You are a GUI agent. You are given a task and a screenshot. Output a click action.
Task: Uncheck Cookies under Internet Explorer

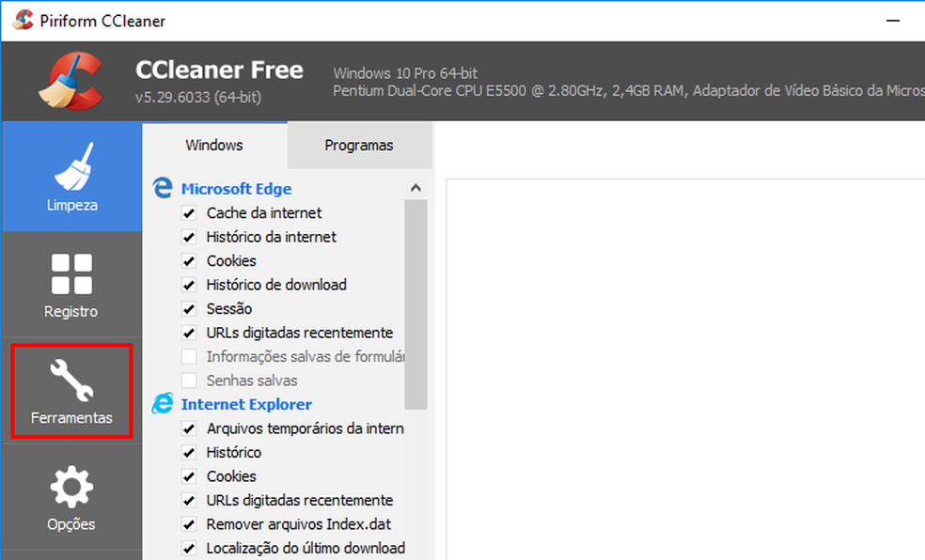pyautogui.click(x=189, y=476)
